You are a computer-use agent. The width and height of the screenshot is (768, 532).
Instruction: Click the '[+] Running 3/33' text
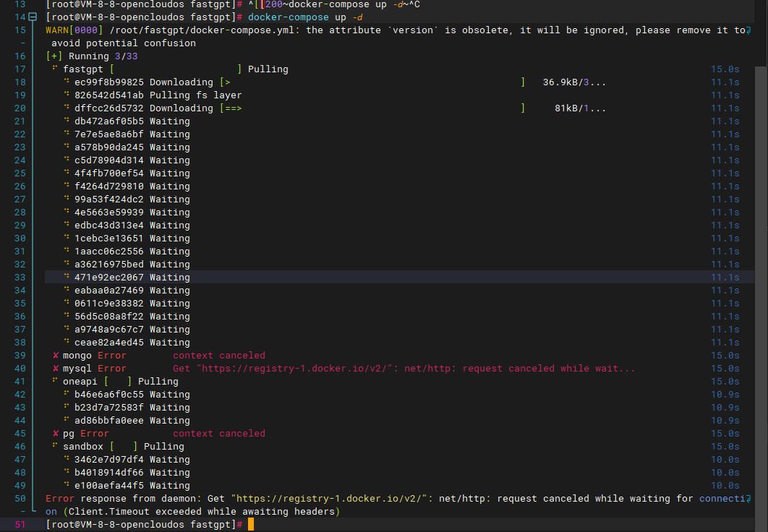coord(92,56)
